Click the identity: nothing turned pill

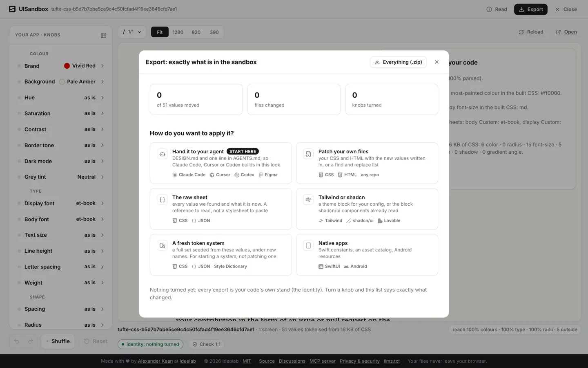coord(150,344)
